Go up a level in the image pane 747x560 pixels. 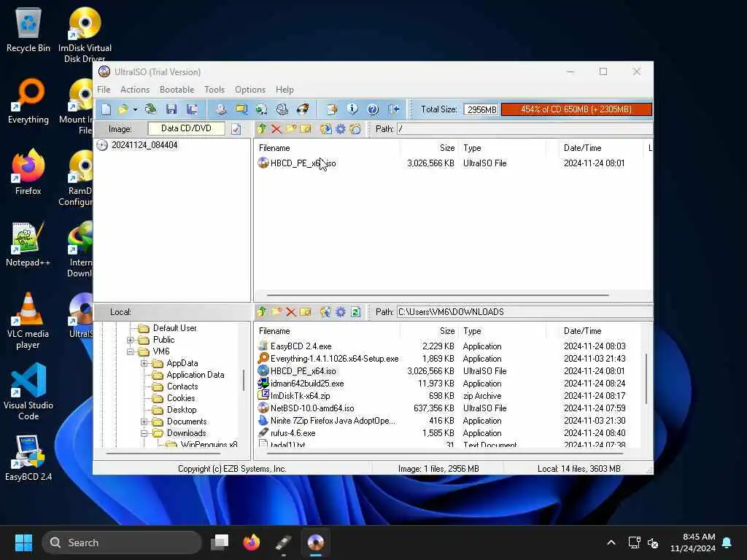pyautogui.click(x=262, y=129)
